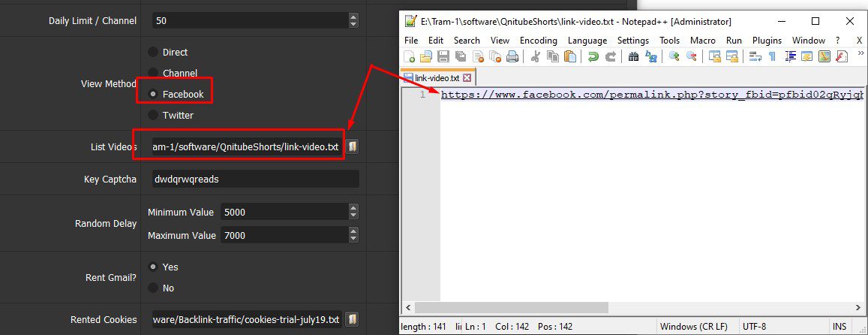This screenshot has width=868, height=335.
Task: Click the Notepad++ horizontal scrollbar thumb
Action: coord(511,307)
